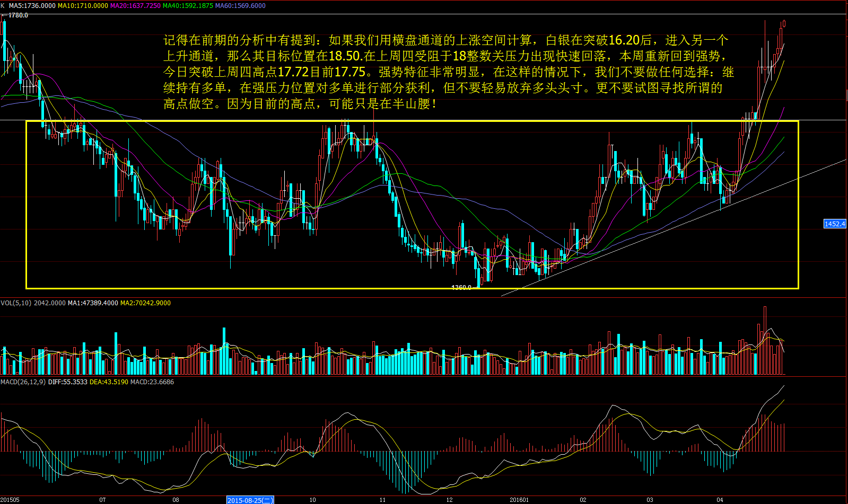Viewport: 848px width, 504px height.
Task: Click the 201601 label on time axis
Action: [519, 500]
